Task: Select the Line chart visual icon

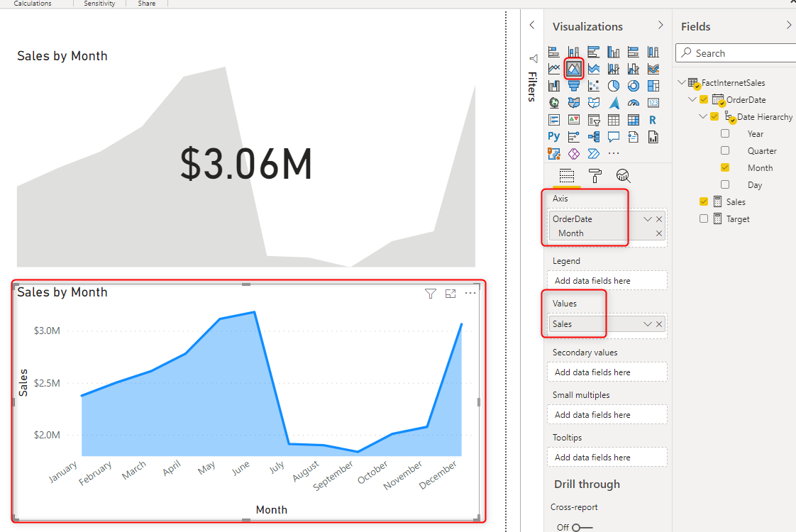Action: [553, 68]
